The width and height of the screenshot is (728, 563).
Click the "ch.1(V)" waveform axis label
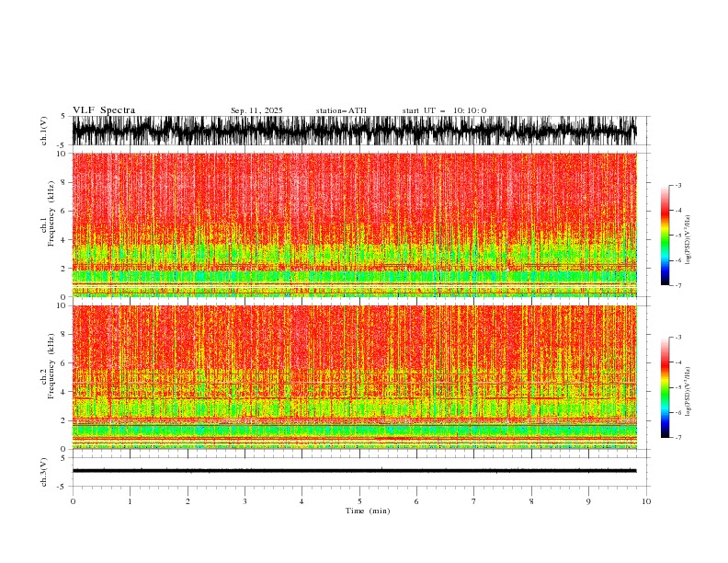click(44, 131)
